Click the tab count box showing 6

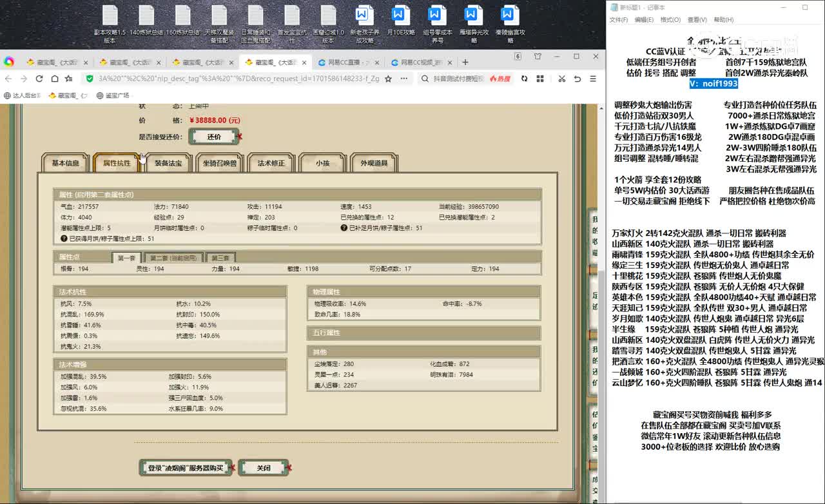coord(518,57)
